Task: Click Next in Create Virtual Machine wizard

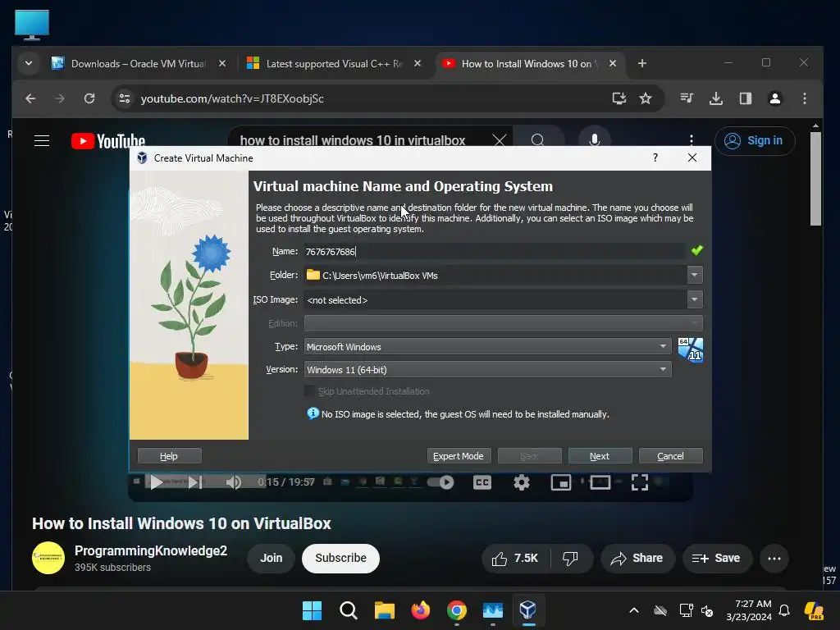Action: click(600, 456)
